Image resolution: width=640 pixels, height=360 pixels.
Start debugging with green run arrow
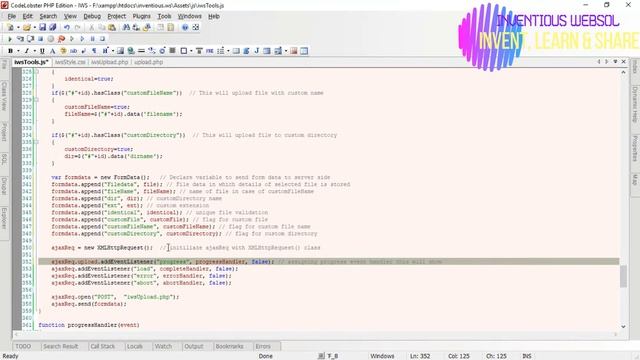coord(10,39)
